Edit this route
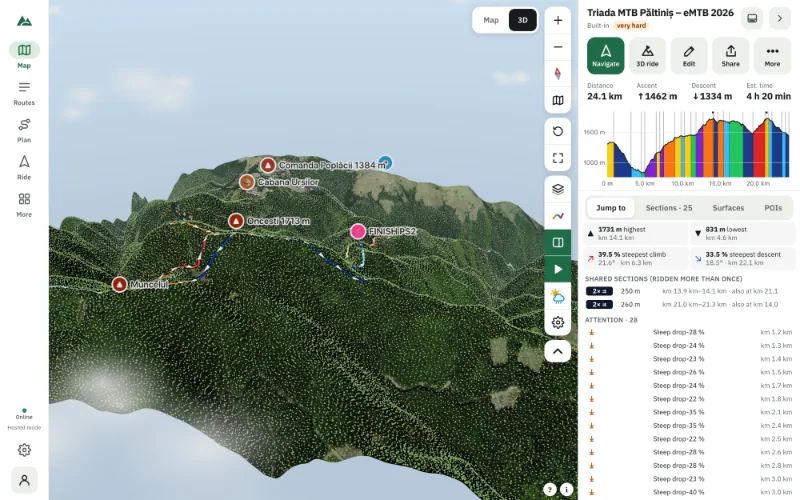 [x=689, y=55]
